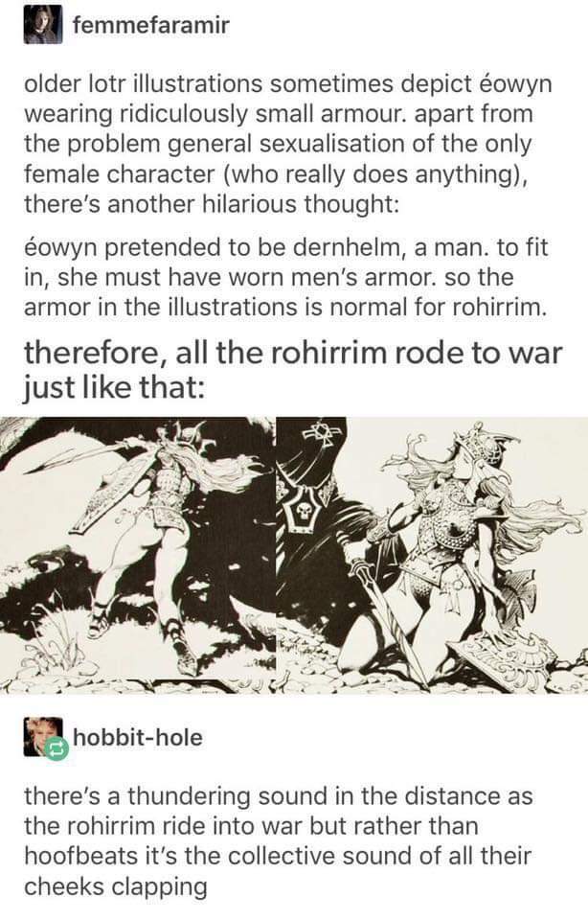Click the phrase 'cheeks clapping' in reply

click(x=116, y=885)
